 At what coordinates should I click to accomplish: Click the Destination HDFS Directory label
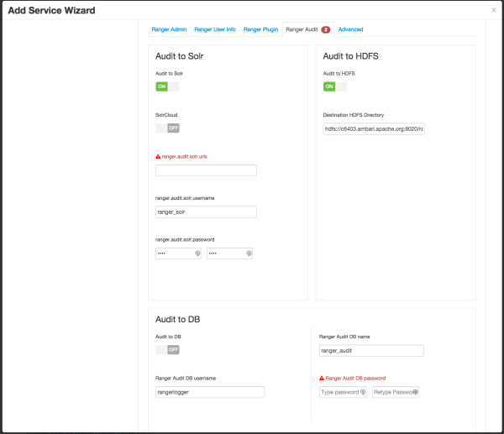[354, 115]
